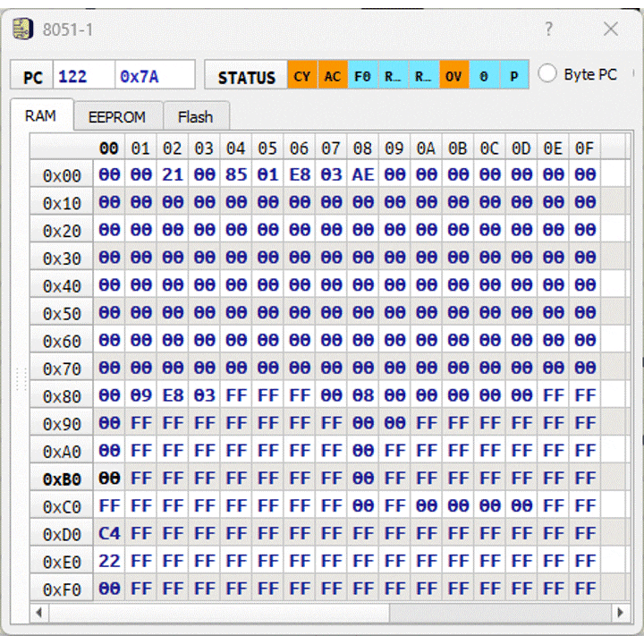Select the Byte PC radio button
Image resolution: width=644 pixels, height=644 pixels.
click(x=547, y=74)
